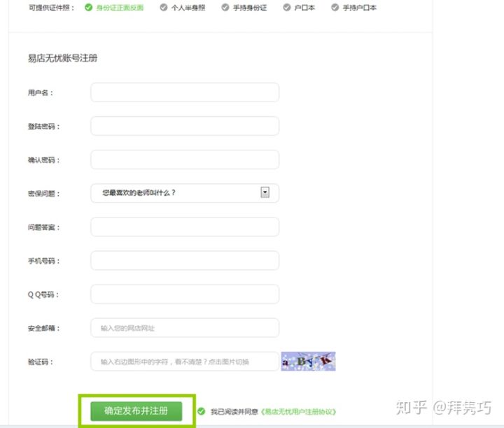Click the 密保问题 dropdown arrow button

pos(265,192)
